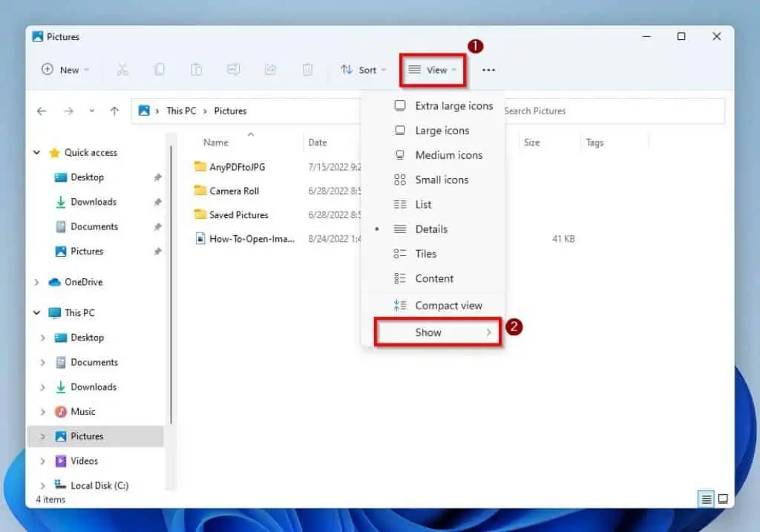Expand Music under This PC
Screen dimensions: 760x532
pos(42,412)
